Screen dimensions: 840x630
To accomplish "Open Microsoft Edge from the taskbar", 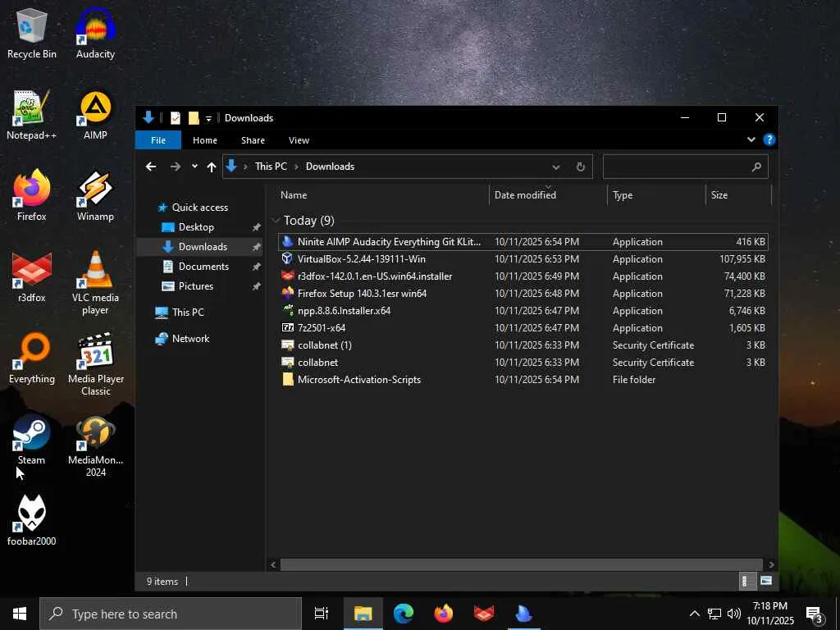I will (x=404, y=614).
